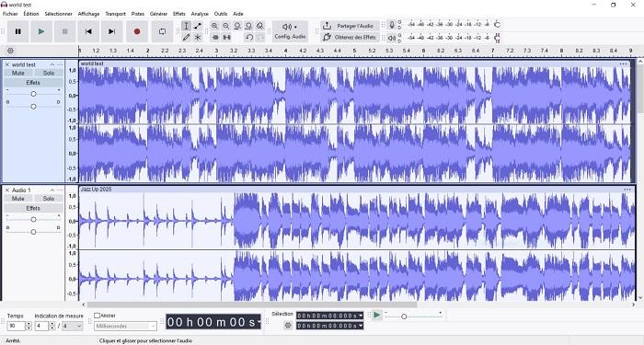Click the Obtenez des Effets button
This screenshot has height=345, width=644.
pyautogui.click(x=350, y=38)
